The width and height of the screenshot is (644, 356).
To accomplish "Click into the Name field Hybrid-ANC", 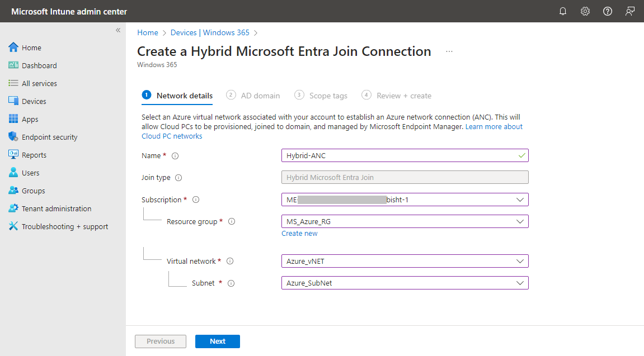I will point(405,155).
